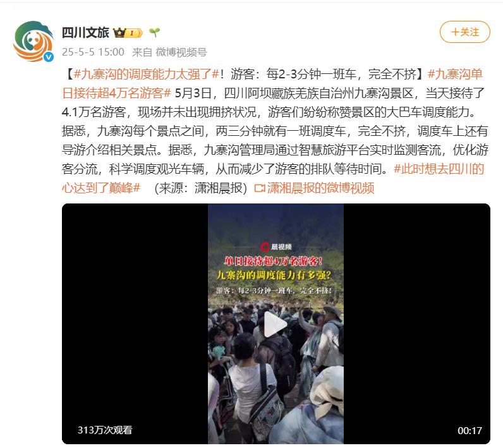Click the 晨视频 logo in the video
This screenshot has width=503, height=448.
pos(276,246)
